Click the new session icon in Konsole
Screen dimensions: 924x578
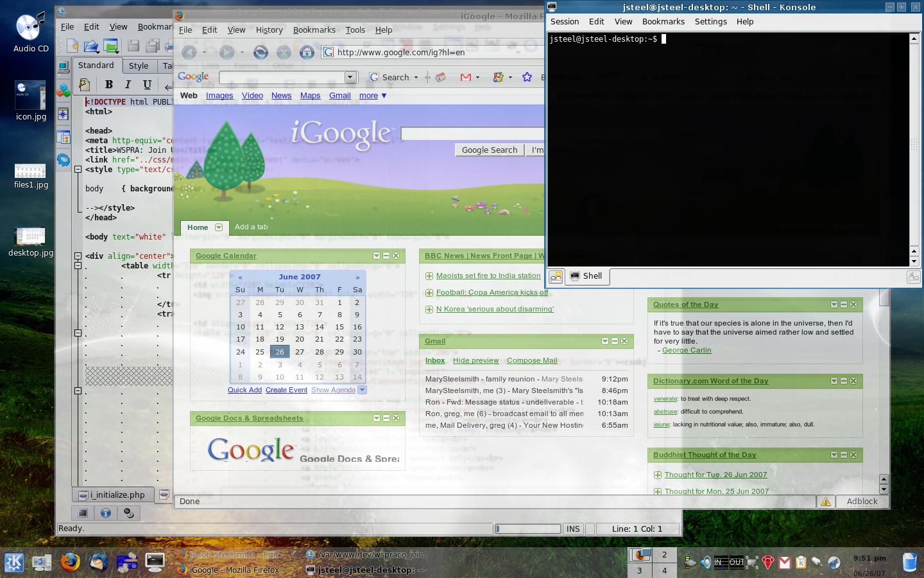556,276
